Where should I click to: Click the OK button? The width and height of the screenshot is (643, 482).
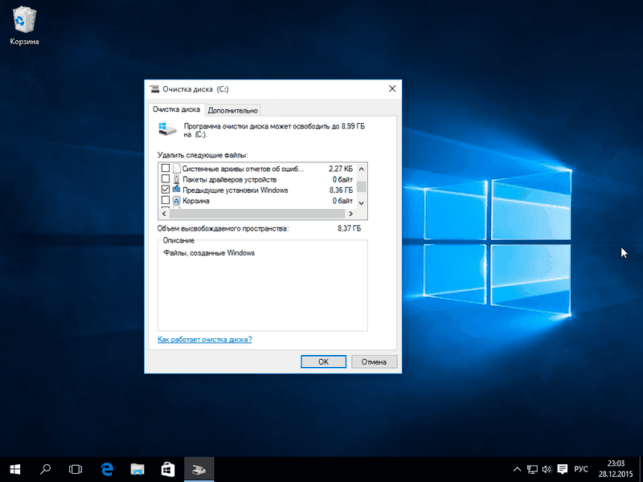tap(323, 361)
